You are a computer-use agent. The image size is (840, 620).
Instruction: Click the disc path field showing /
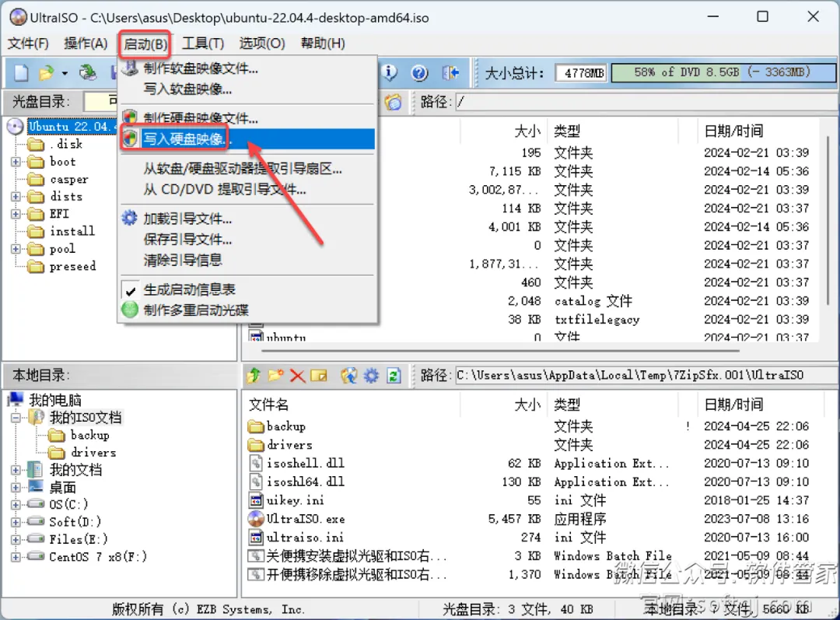point(646,102)
